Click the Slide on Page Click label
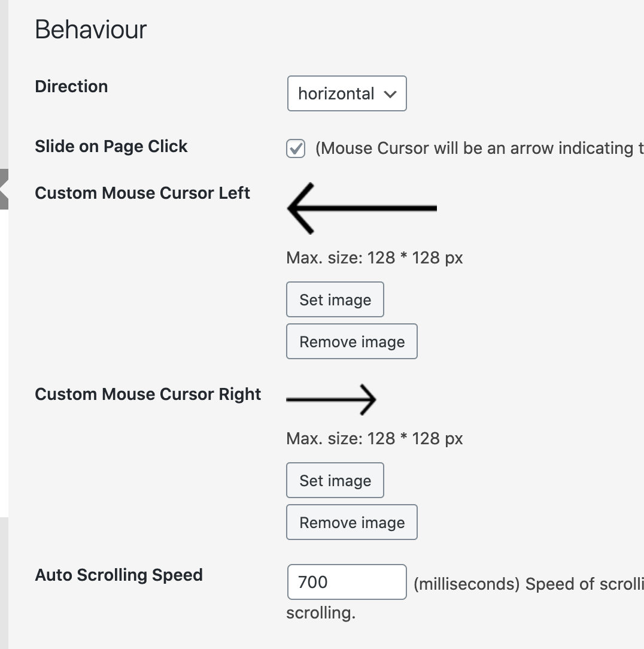644x649 pixels. click(111, 146)
